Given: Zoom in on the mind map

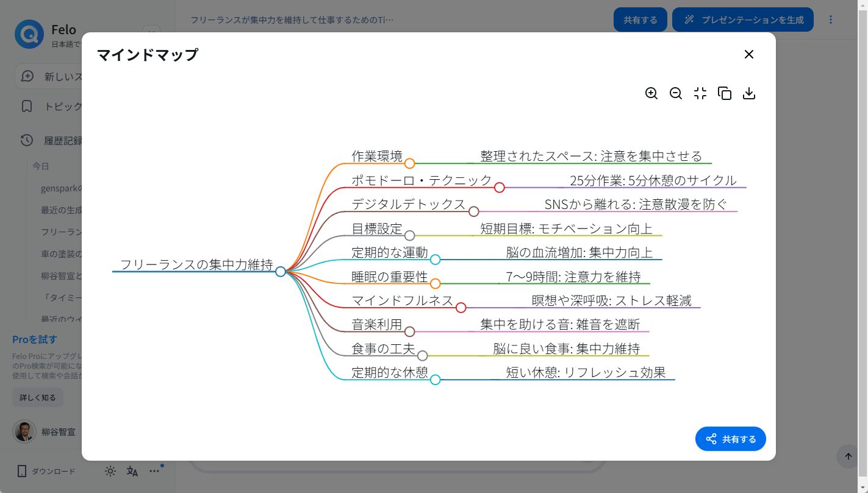Looking at the screenshot, I should [x=651, y=93].
